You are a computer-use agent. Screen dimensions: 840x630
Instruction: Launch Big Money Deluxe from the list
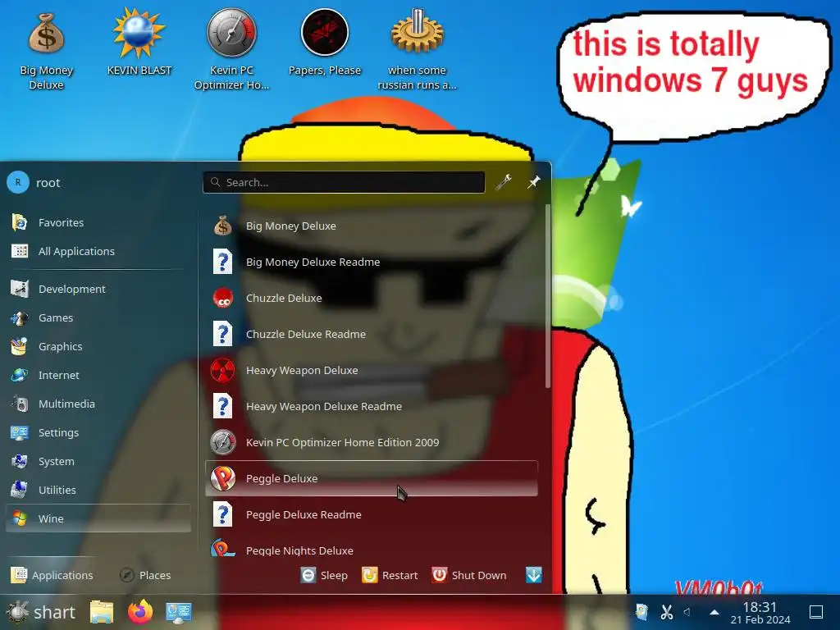point(372,226)
